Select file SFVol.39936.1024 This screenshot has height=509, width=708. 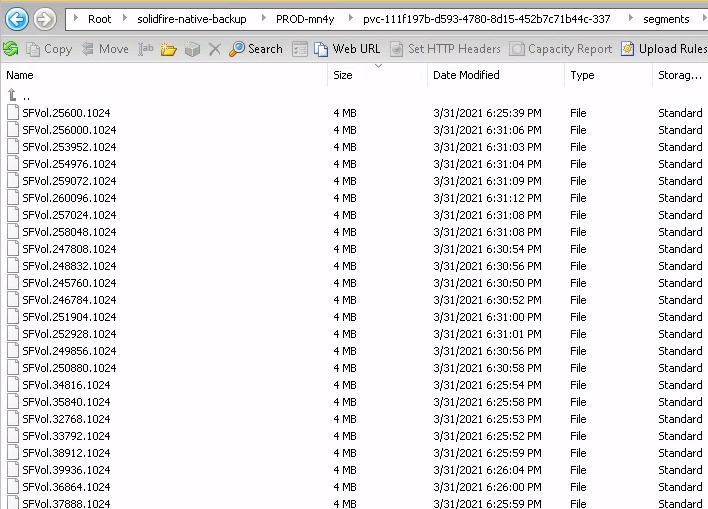tap(66, 470)
